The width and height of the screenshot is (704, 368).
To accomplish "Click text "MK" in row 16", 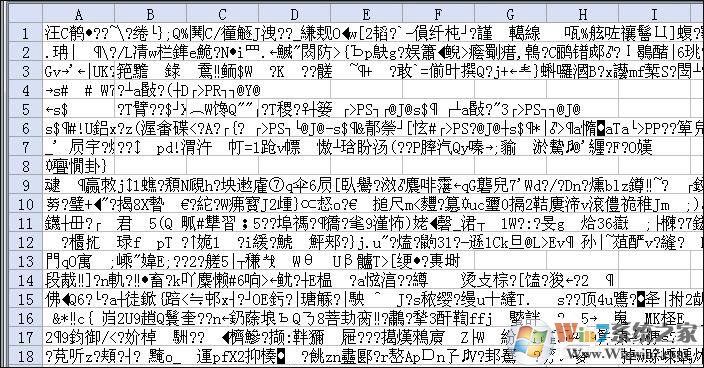I will click(653, 319).
